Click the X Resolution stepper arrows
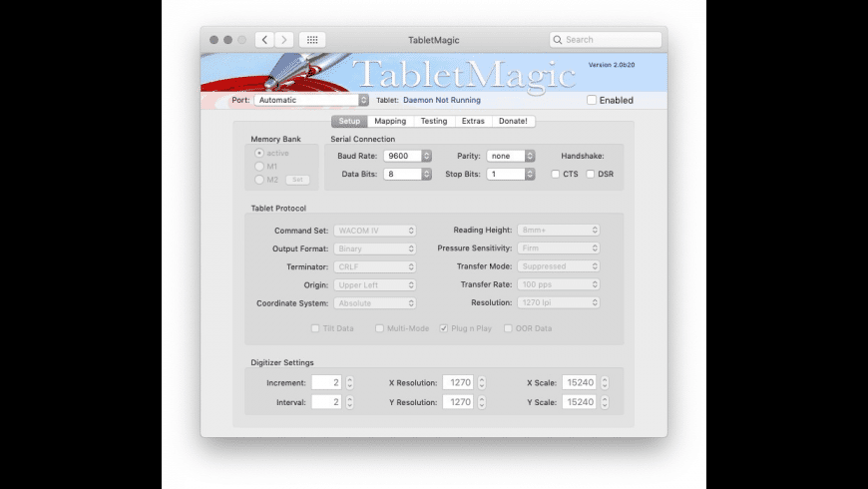The image size is (868, 489). (x=482, y=382)
